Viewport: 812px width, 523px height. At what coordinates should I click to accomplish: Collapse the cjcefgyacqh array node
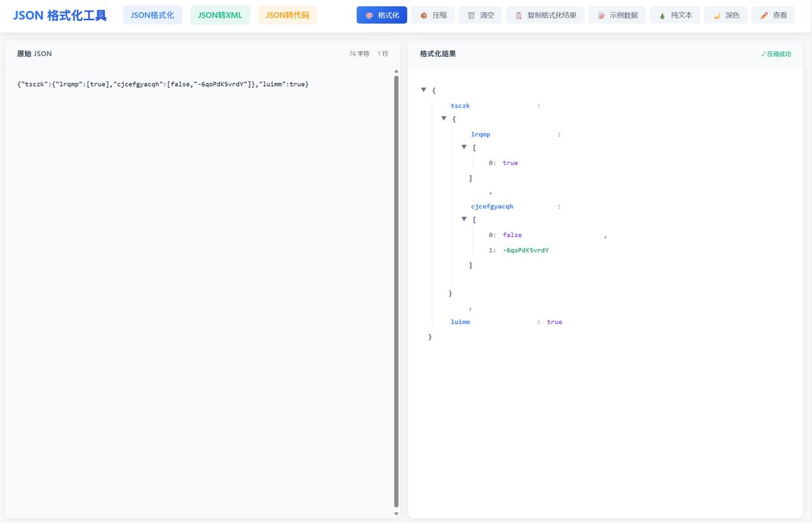click(464, 219)
